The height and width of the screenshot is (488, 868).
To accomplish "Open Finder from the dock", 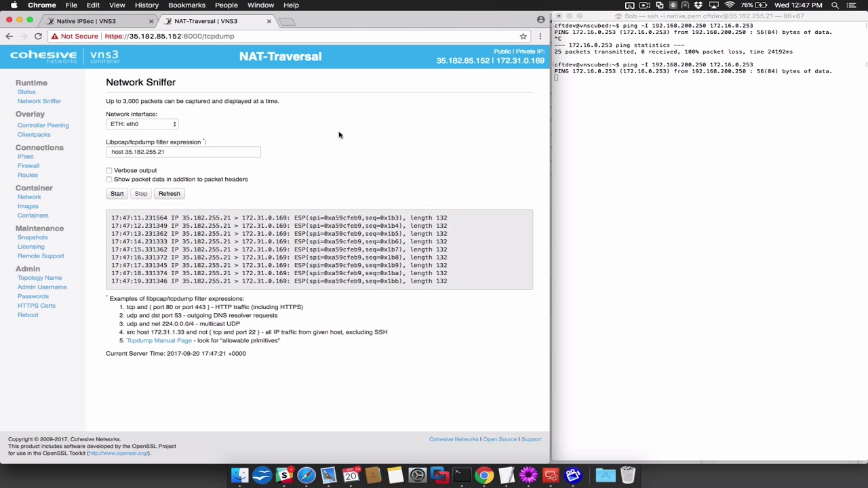I will pyautogui.click(x=239, y=476).
